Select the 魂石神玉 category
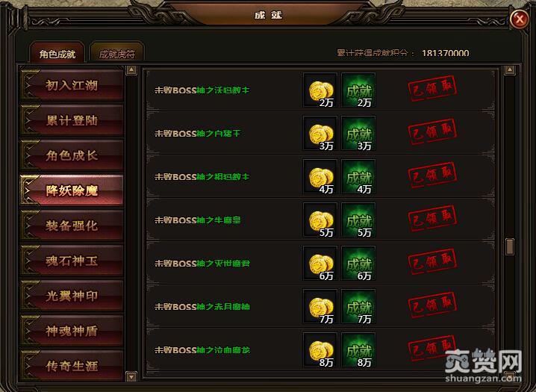 72,261
